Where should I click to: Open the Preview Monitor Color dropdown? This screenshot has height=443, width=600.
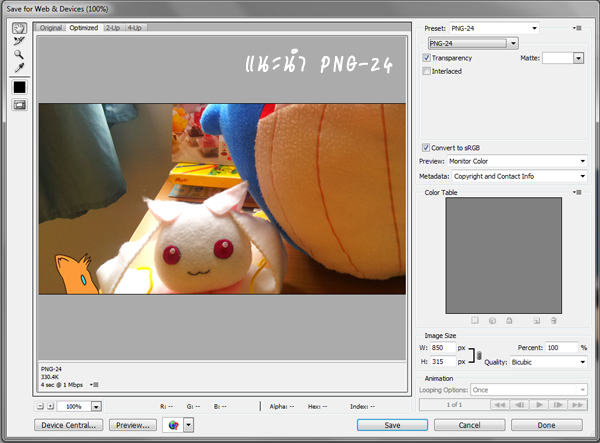[x=517, y=161]
